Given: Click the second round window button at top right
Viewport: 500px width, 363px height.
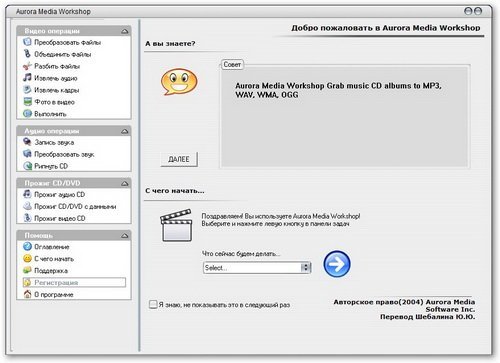Looking at the screenshot, I should (478, 11).
